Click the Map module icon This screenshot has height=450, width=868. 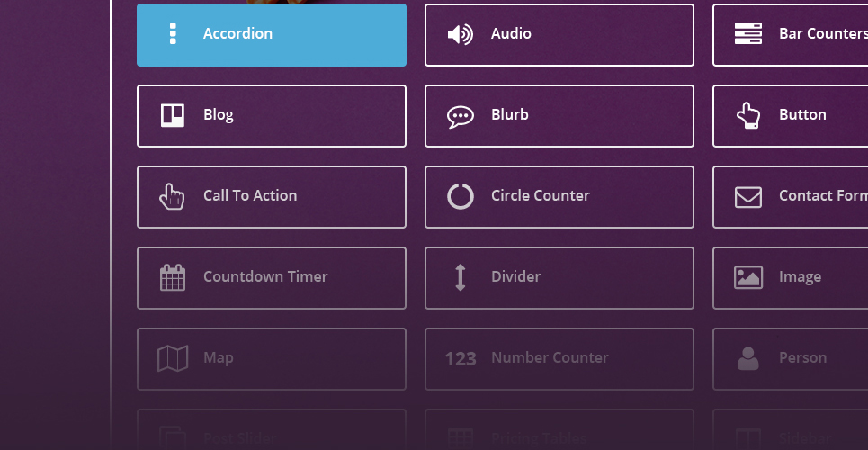(x=173, y=358)
